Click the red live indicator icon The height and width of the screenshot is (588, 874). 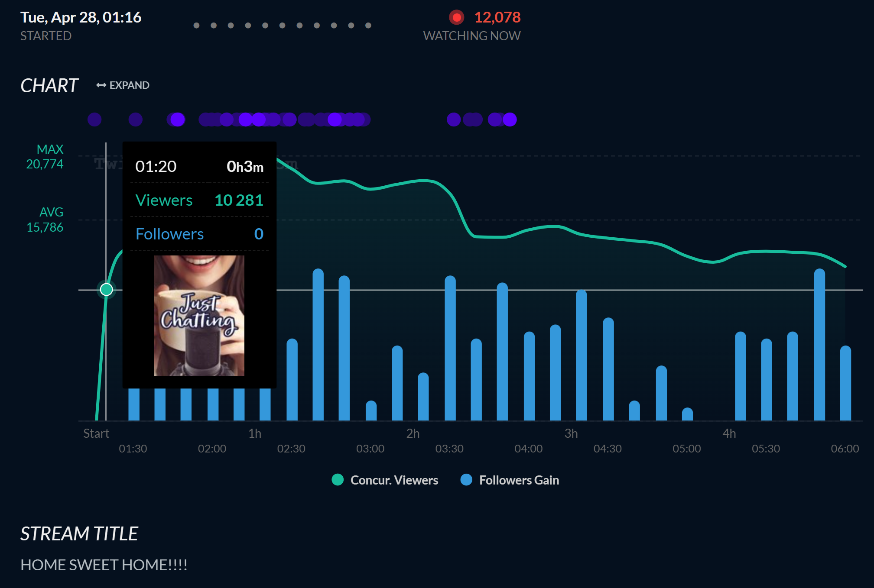(x=456, y=17)
